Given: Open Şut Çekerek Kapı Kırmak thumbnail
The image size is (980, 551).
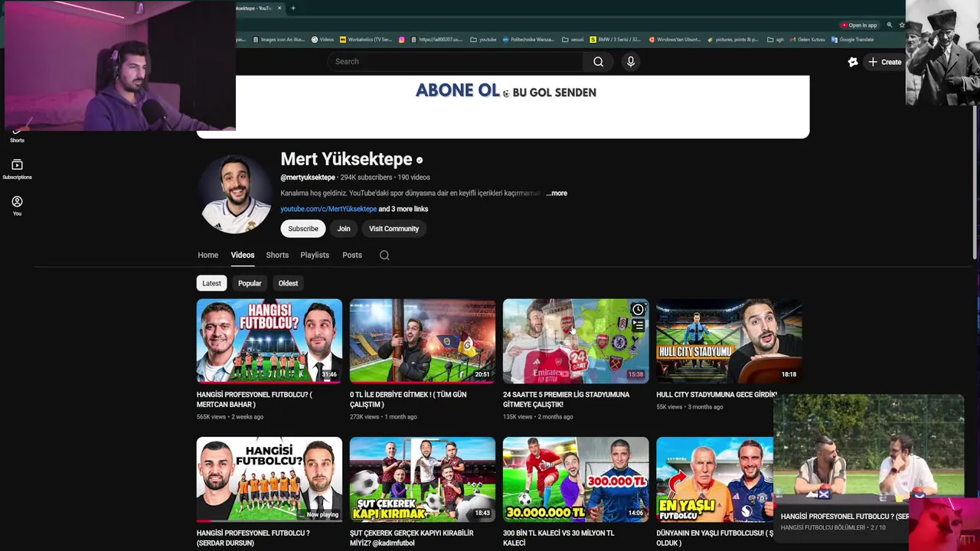Looking at the screenshot, I should [x=423, y=479].
